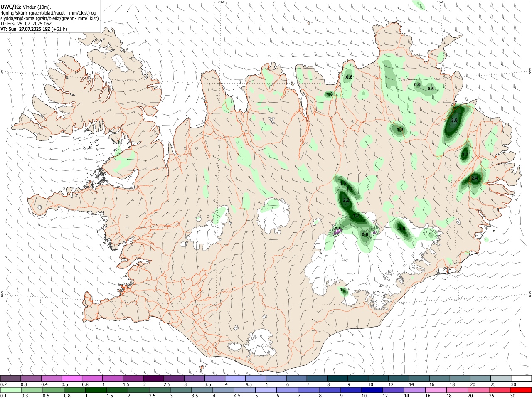
Task: Select the bright red 30 swatch in the rain scale
Action: tap(521, 390)
